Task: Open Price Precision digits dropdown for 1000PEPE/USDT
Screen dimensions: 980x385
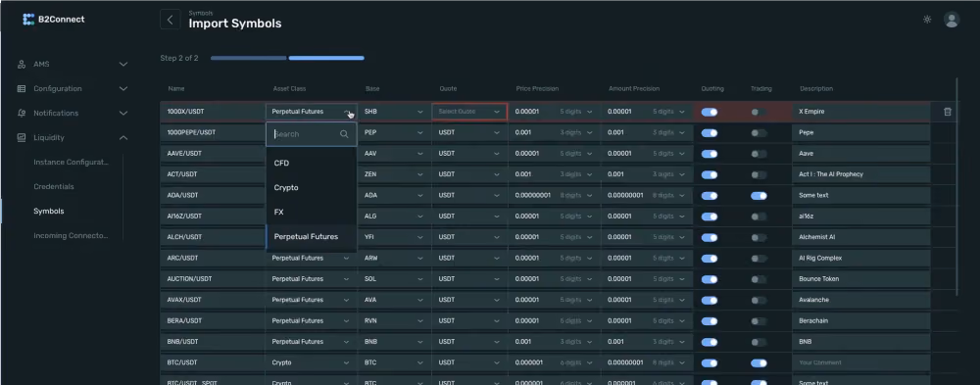Action: [x=575, y=132]
